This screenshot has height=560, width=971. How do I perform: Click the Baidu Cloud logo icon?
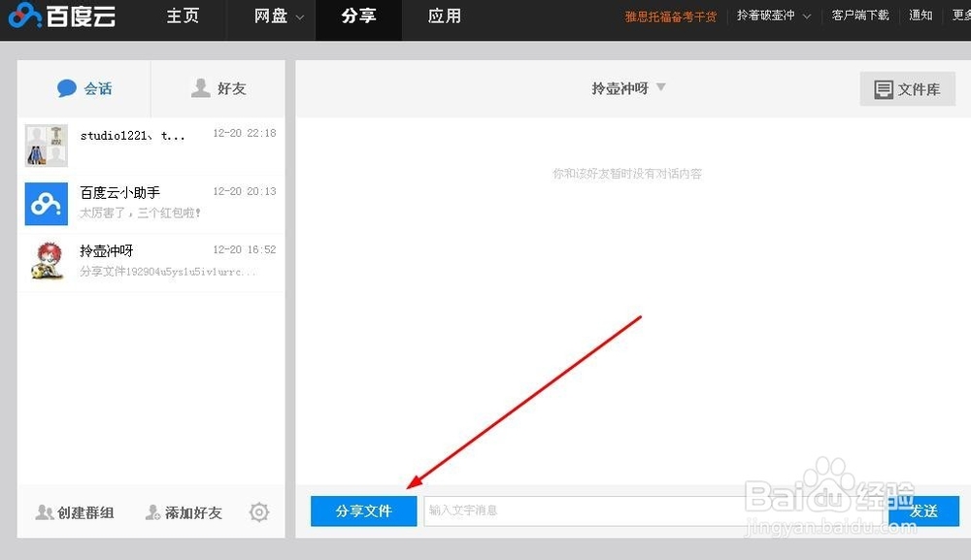(x=25, y=16)
